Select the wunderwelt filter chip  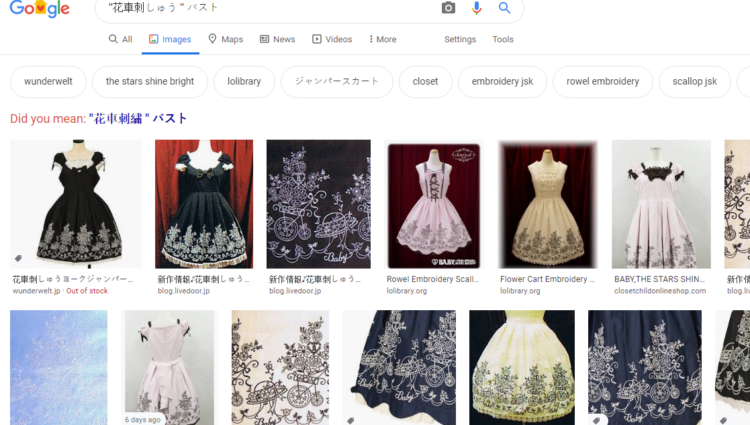point(47,82)
